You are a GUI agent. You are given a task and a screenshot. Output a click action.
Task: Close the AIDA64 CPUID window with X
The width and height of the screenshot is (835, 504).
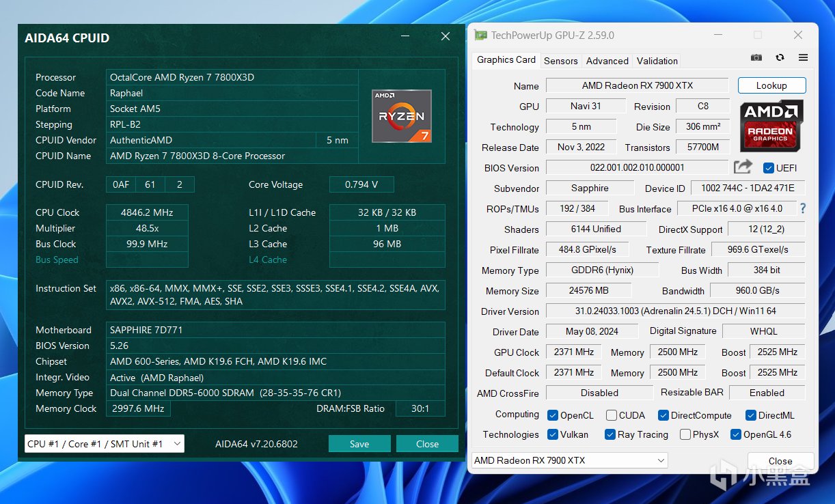(445, 37)
